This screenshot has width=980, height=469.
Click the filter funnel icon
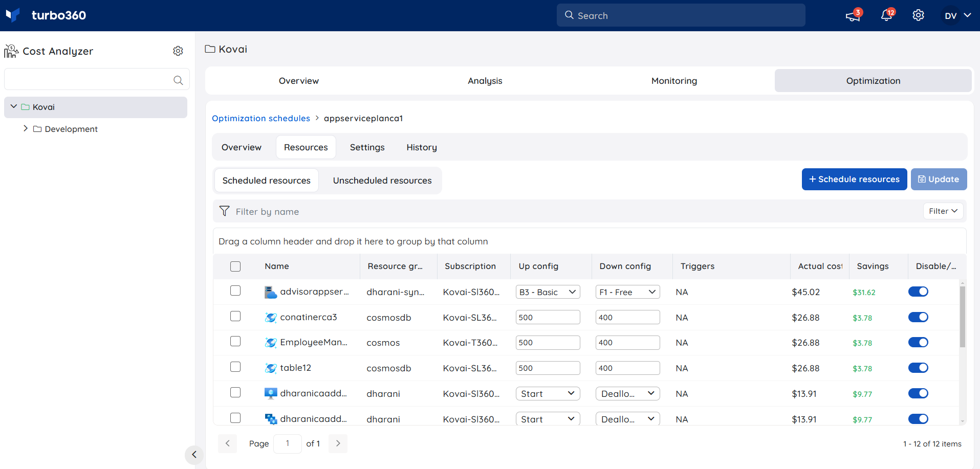point(224,211)
